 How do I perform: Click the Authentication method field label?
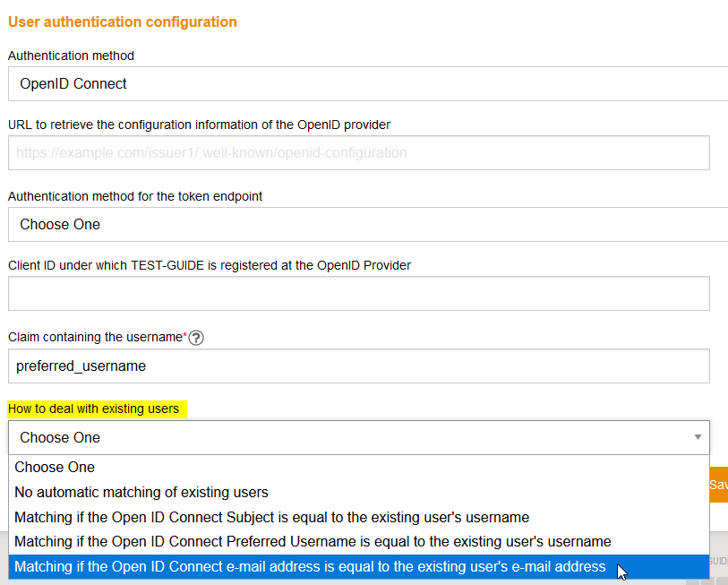[71, 56]
